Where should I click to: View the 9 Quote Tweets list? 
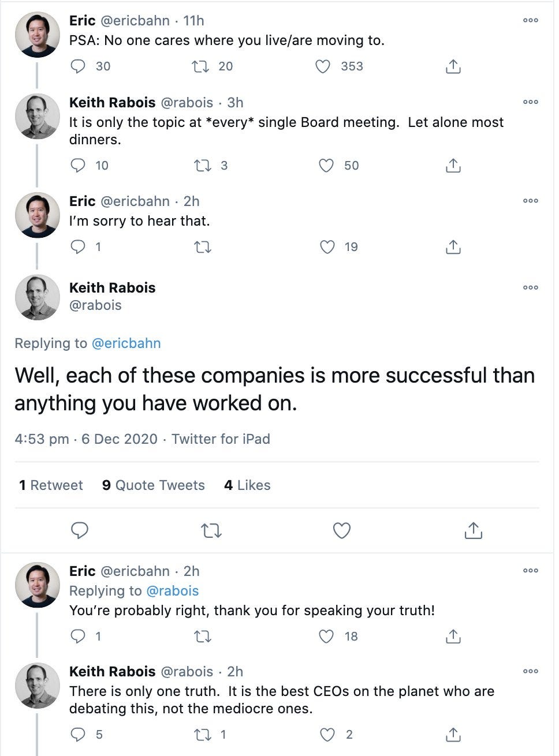[154, 485]
